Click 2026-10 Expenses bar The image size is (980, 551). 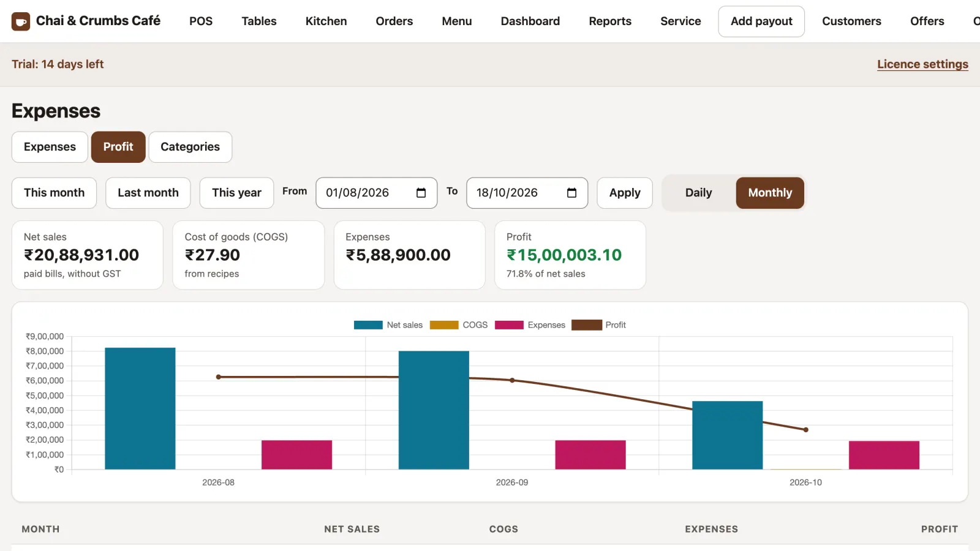click(x=884, y=455)
